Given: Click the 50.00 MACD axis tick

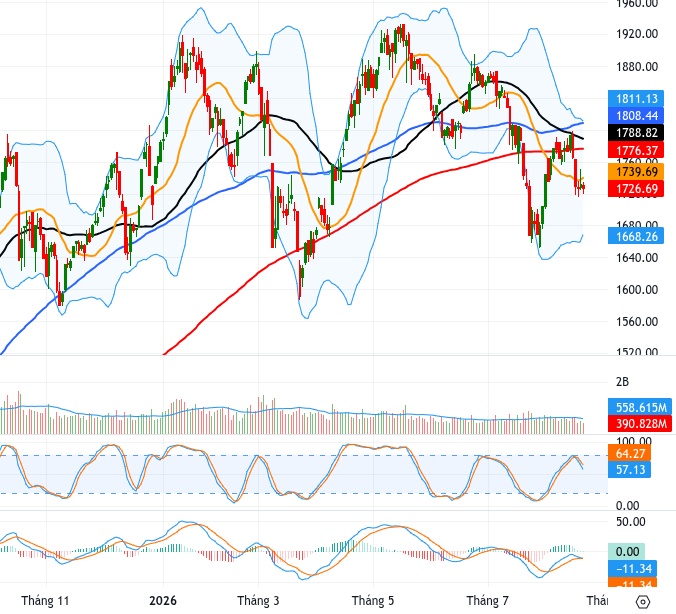Looking at the screenshot, I should pyautogui.click(x=631, y=522).
